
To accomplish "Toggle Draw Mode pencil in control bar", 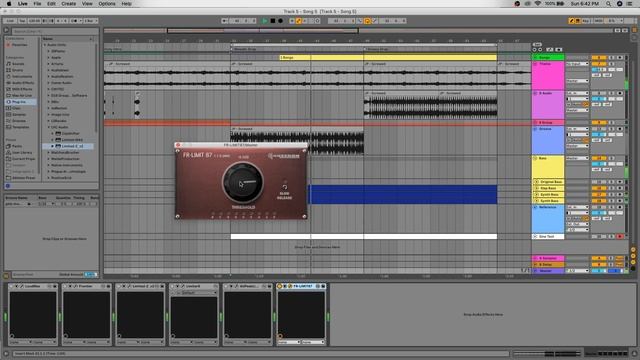I will coord(571,21).
